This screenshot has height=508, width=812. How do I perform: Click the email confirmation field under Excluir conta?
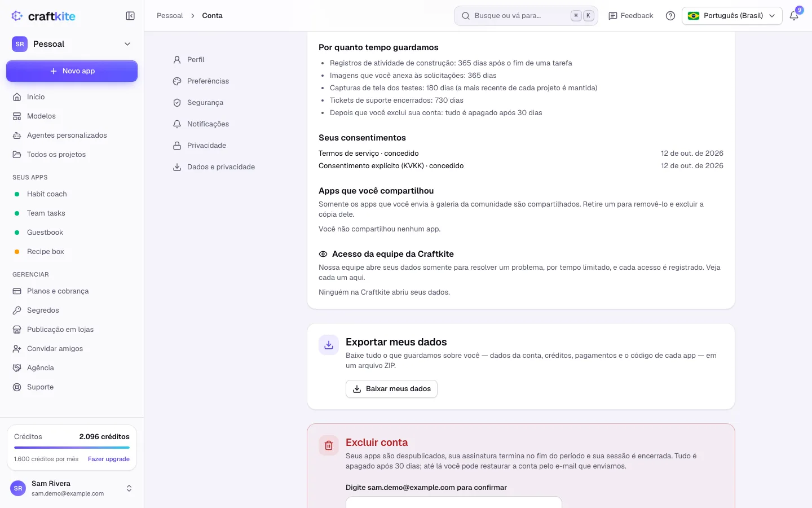tap(454, 502)
